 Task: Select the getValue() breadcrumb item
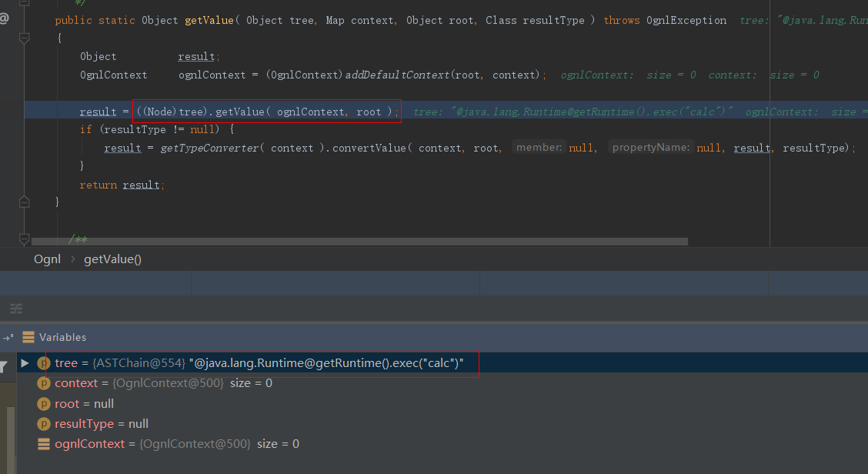tap(112, 259)
